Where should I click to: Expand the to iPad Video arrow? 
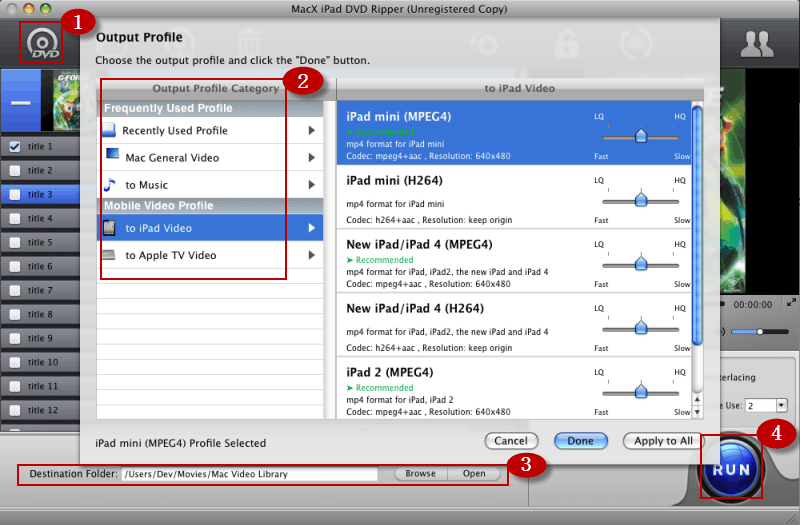click(x=311, y=228)
